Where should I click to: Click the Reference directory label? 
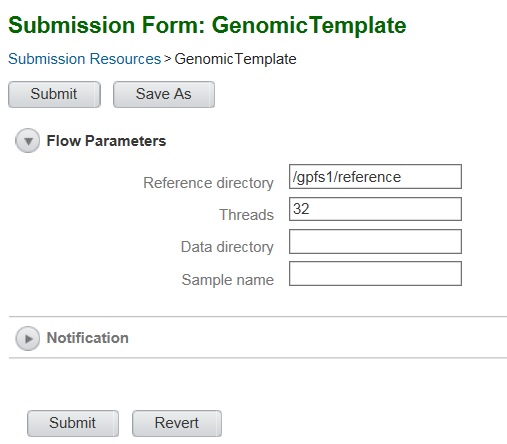coord(208,183)
